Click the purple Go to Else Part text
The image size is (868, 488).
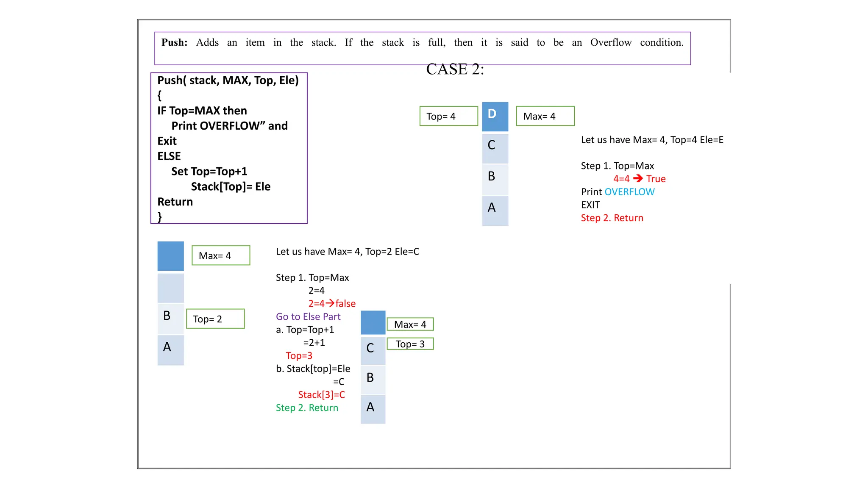pyautogui.click(x=308, y=316)
